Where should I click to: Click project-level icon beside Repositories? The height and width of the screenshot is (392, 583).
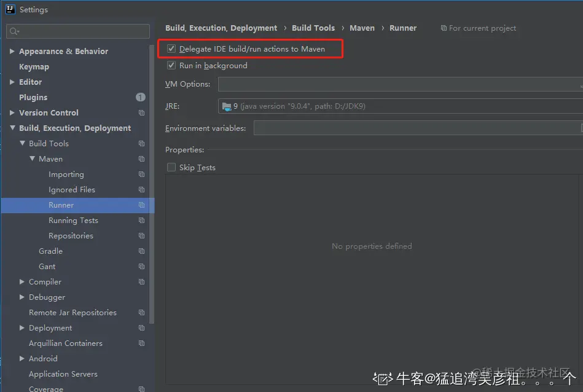(141, 236)
